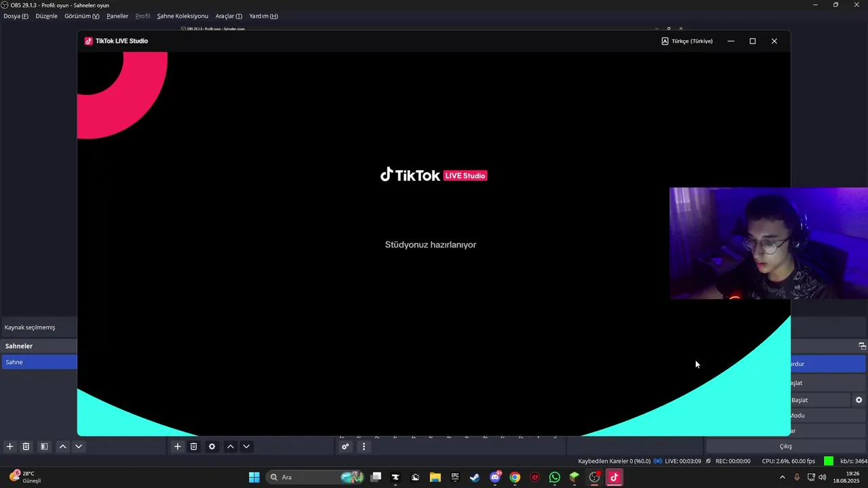Open virtual camera settings gear icon
868x488 pixels.
pyautogui.click(x=859, y=400)
